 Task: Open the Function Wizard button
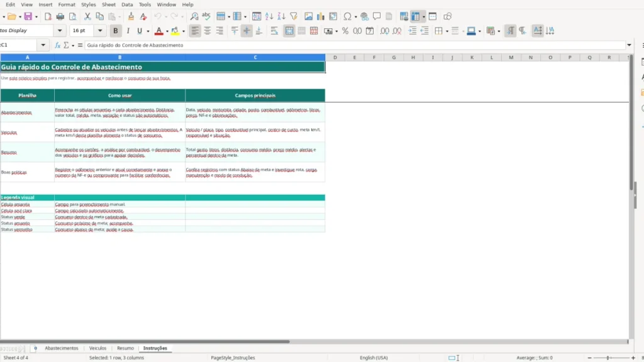click(x=57, y=45)
